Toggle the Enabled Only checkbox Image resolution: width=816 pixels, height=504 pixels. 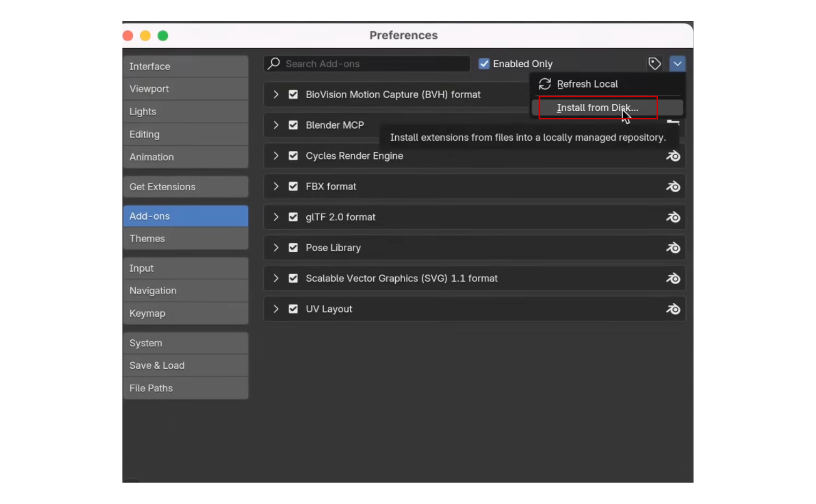[x=484, y=64]
